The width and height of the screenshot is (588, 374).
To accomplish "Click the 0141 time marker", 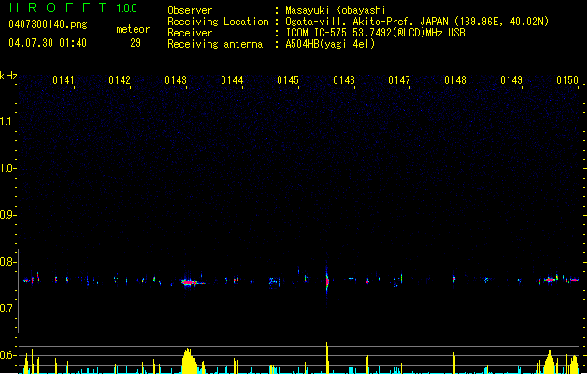I will point(64,80).
